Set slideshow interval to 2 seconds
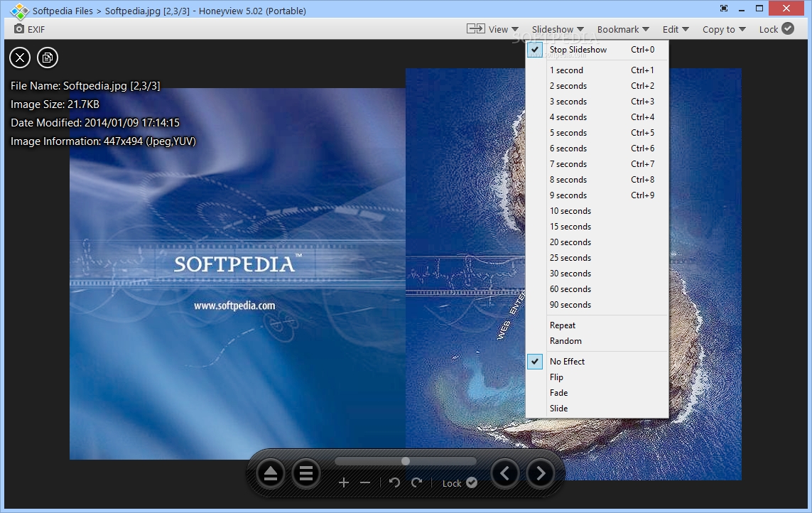 pos(597,86)
